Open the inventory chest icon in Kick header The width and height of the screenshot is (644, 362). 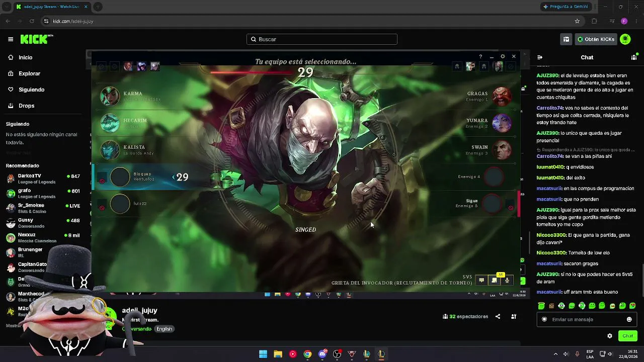[x=566, y=39]
